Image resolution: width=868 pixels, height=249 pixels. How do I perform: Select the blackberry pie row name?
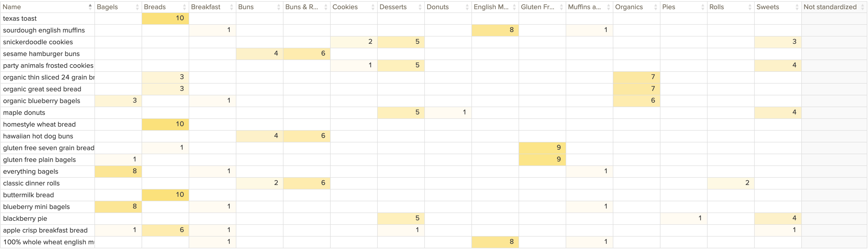pos(25,218)
